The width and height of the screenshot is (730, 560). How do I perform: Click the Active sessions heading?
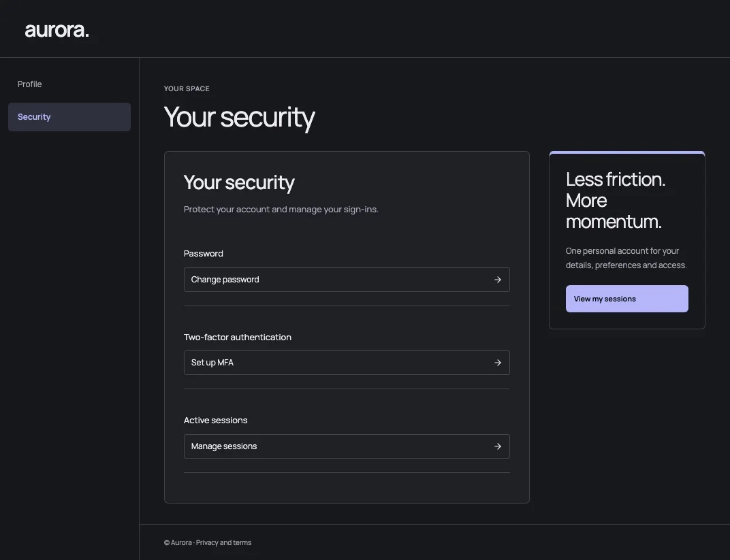(216, 421)
